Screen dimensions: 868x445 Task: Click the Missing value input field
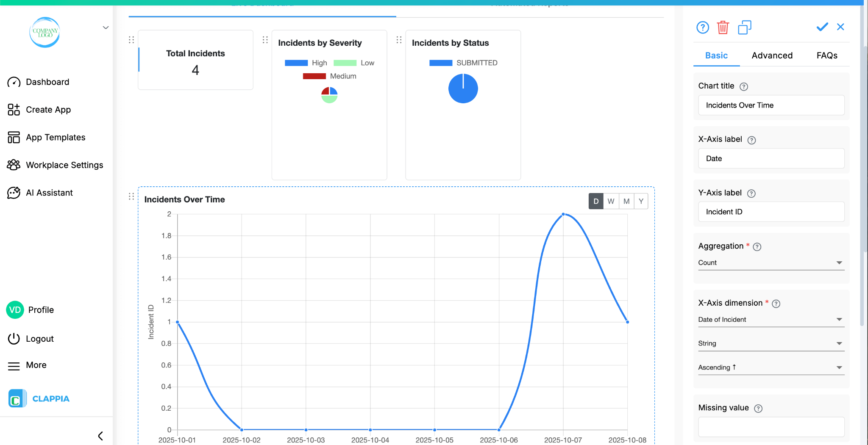[771, 427]
